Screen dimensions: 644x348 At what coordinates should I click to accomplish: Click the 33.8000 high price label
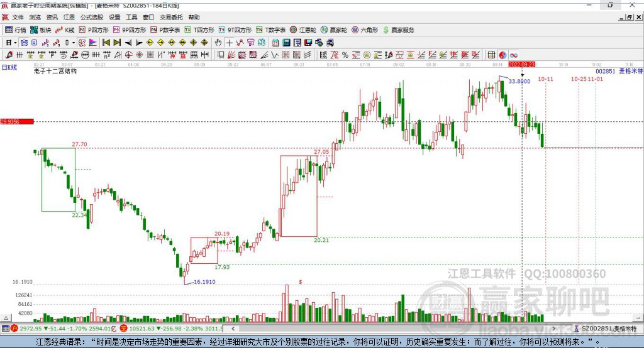519,81
